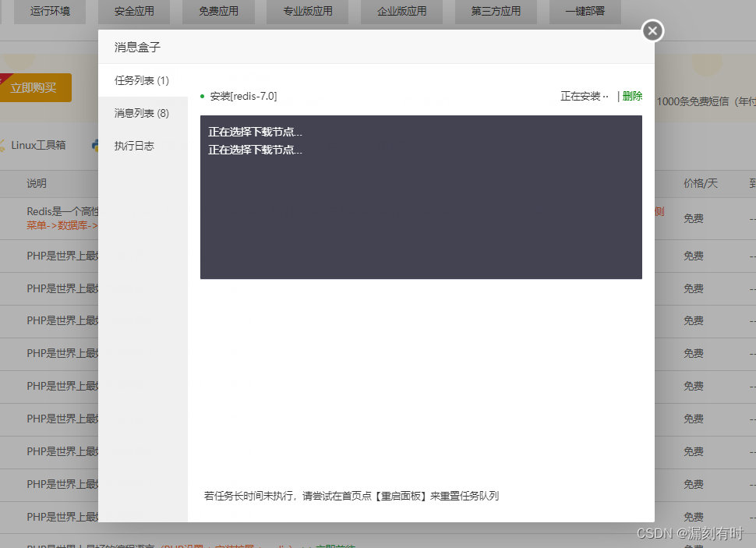This screenshot has height=548, width=756.
Task: Switch to 免费应用 category
Action: 218,12
